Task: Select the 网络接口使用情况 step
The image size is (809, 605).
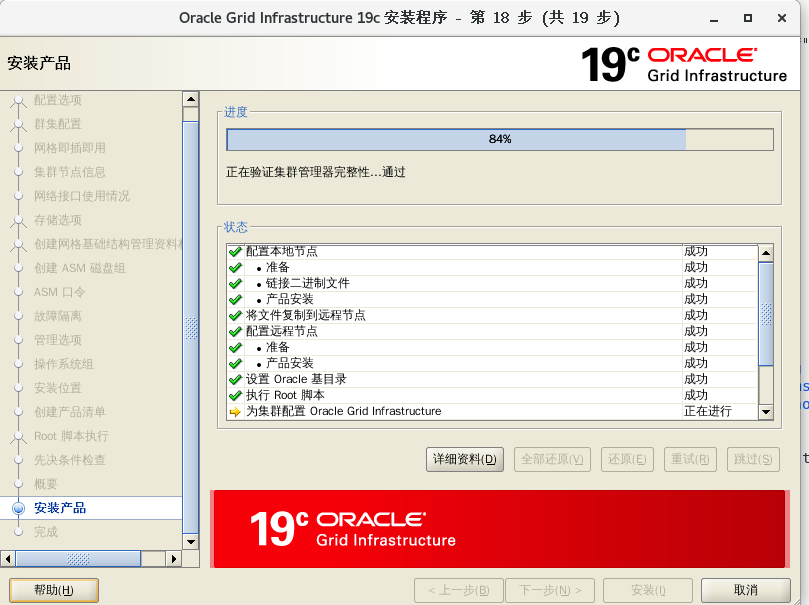Action: pyautogui.click(x=82, y=196)
